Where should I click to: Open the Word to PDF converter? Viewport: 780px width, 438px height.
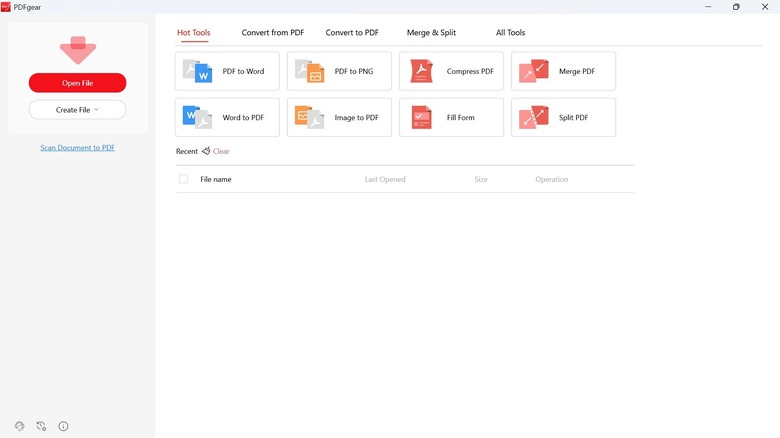227,117
